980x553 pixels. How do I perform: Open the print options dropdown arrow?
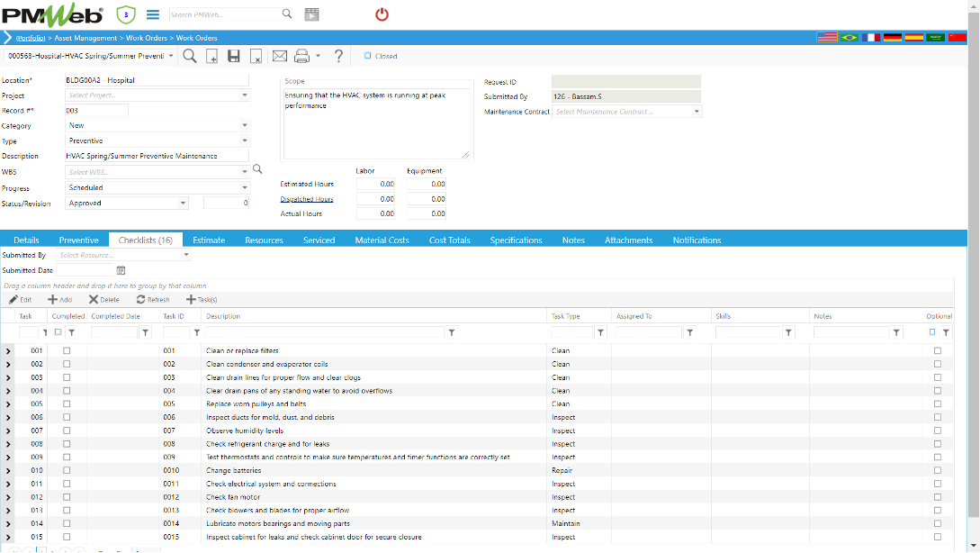(318, 56)
